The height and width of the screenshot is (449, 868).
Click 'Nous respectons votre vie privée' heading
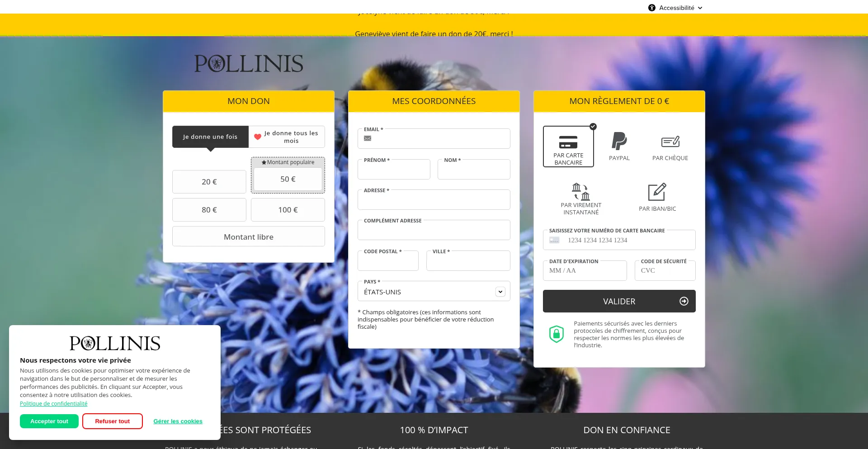pos(75,360)
